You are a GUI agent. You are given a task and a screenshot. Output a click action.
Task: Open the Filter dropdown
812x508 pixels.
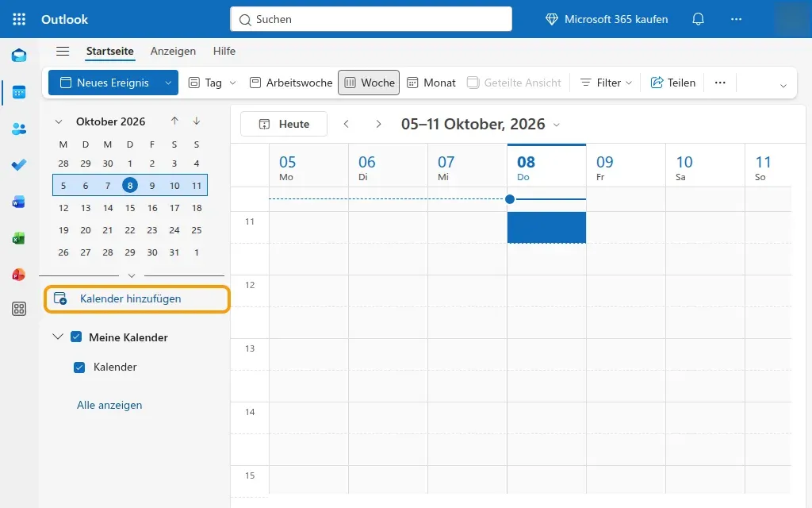[x=607, y=83]
